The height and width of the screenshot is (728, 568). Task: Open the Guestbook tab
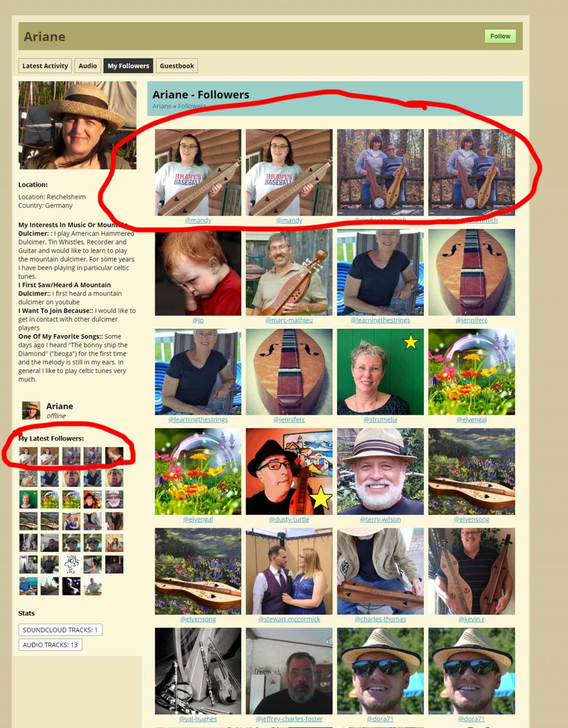(177, 66)
